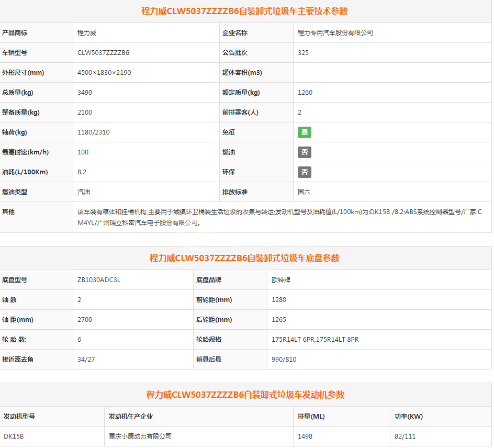Click the main technical parameters heading 主要技术参数
The image size is (494, 448).
[x=244, y=12]
